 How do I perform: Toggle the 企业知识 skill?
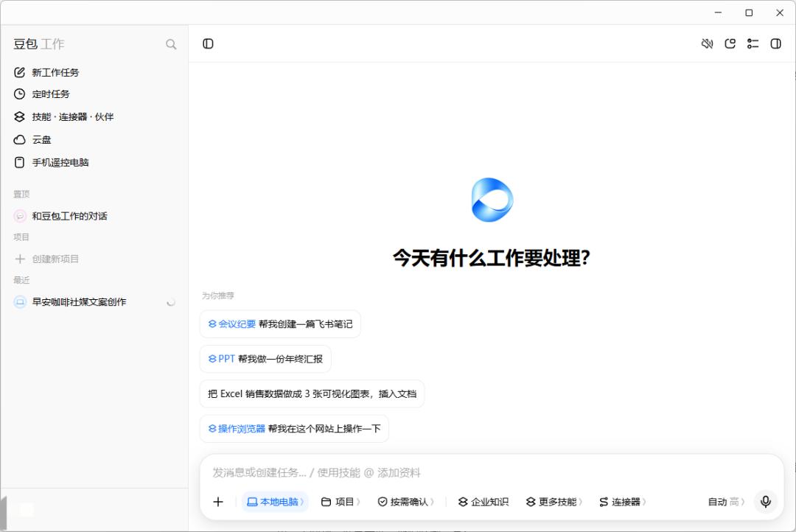click(483, 502)
